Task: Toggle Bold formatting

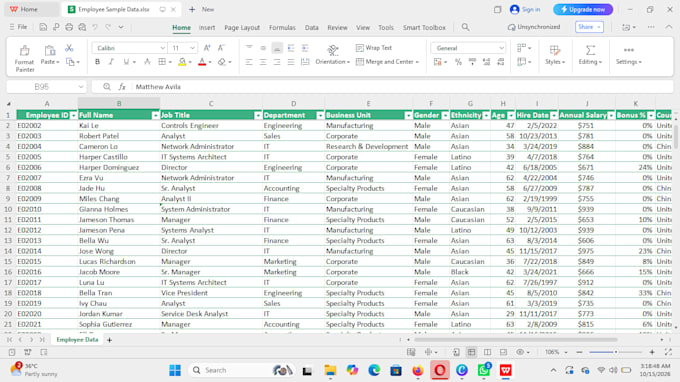Action: click(x=97, y=62)
